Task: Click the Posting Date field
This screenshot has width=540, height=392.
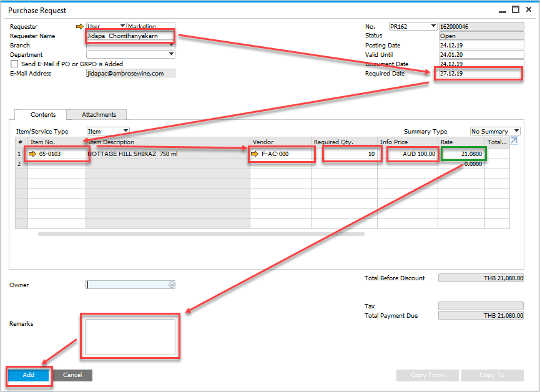Action: point(481,45)
